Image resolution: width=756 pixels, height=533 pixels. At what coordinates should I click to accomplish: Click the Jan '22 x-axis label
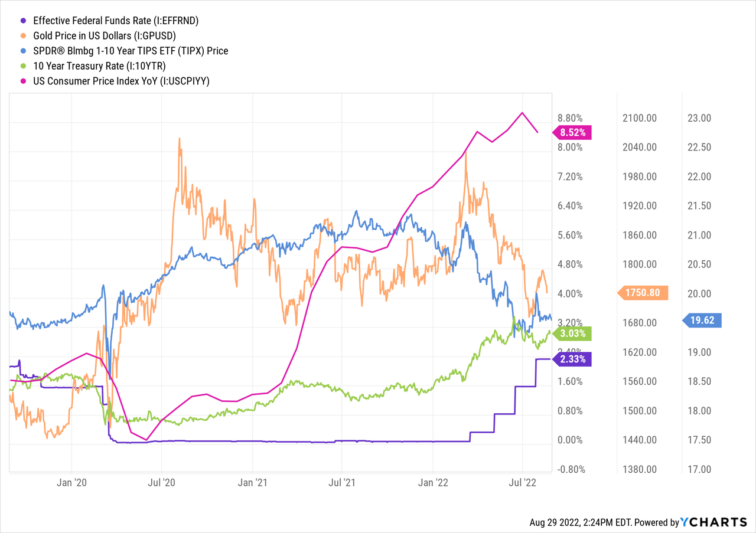pos(433,483)
